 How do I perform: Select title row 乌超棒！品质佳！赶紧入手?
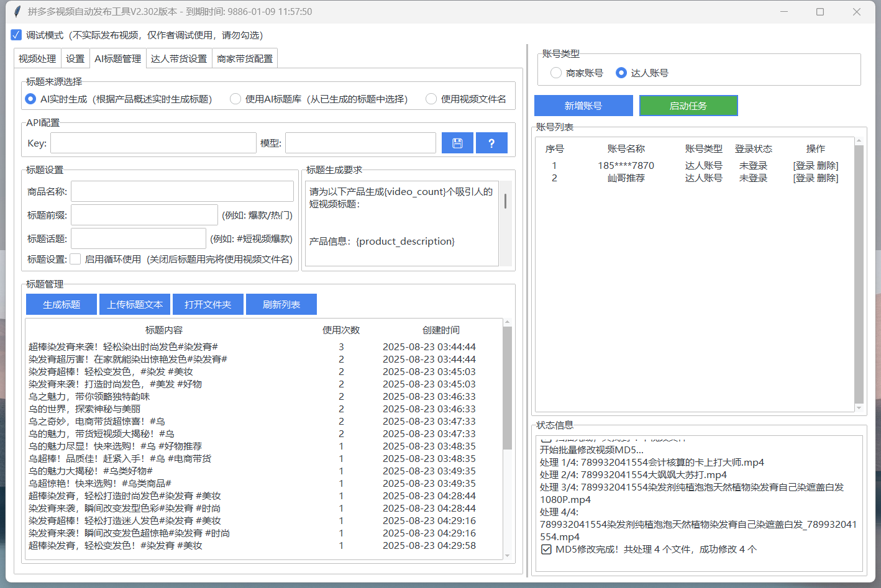[x=264, y=459]
